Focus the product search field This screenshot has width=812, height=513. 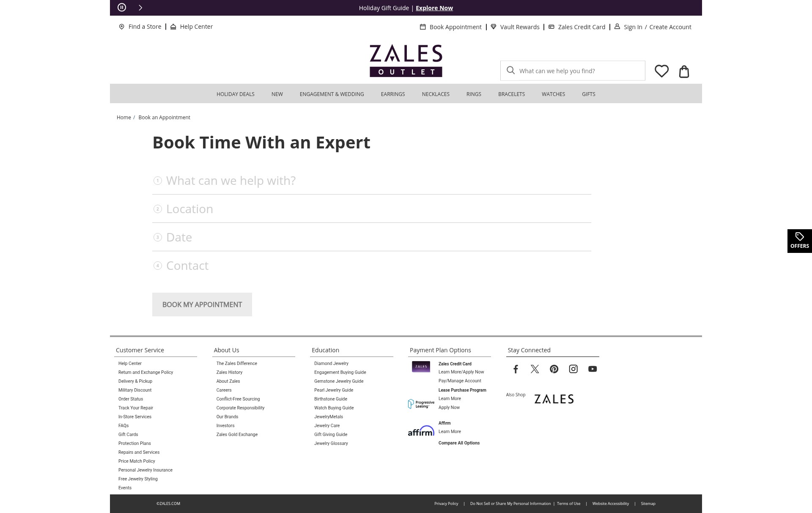tap(573, 71)
